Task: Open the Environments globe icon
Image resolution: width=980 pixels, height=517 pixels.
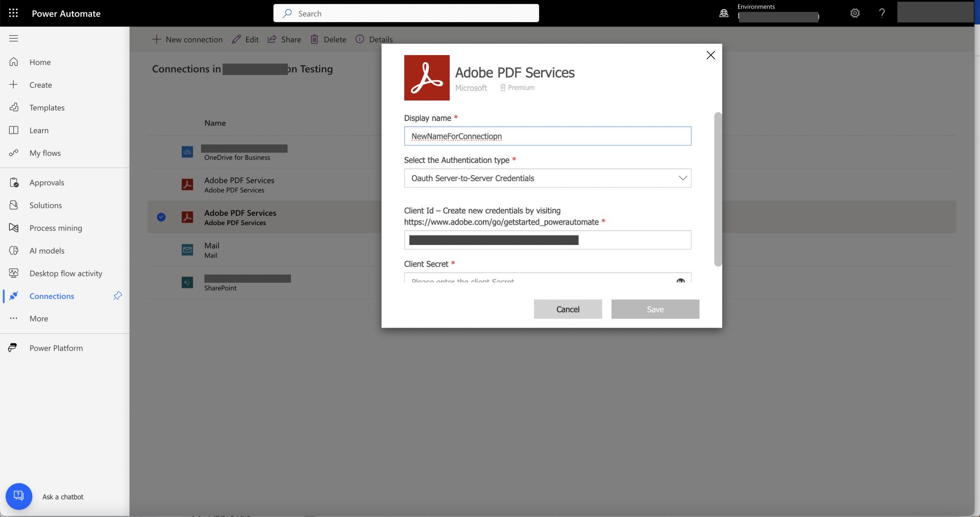Action: click(x=724, y=13)
